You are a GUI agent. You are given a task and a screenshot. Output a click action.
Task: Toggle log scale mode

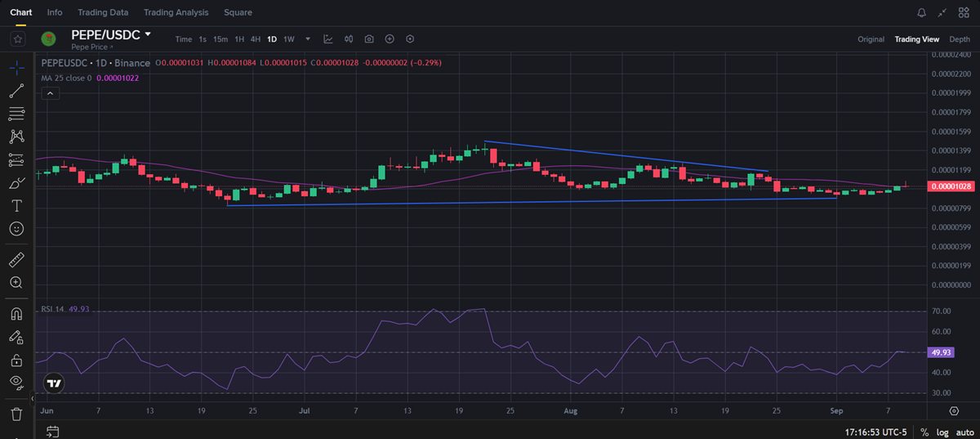941,431
